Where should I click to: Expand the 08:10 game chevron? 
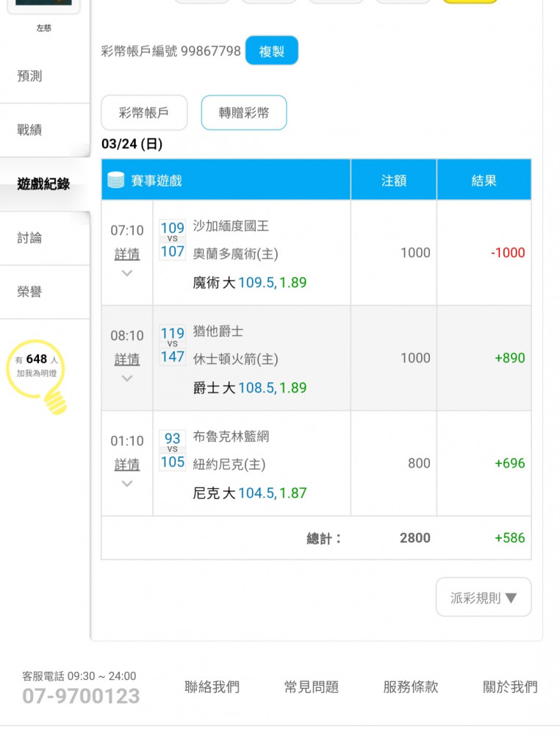tap(127, 379)
